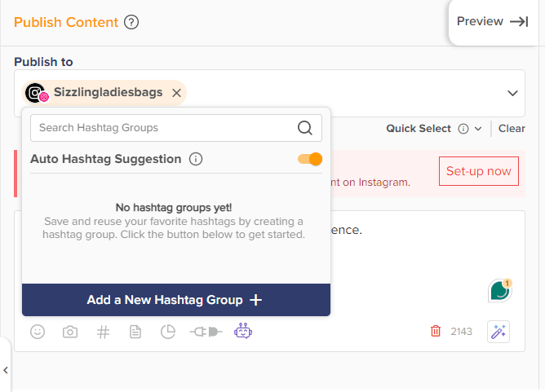This screenshot has width=545, height=392.
Task: Click Add a New Hashtag Group
Action: click(175, 300)
